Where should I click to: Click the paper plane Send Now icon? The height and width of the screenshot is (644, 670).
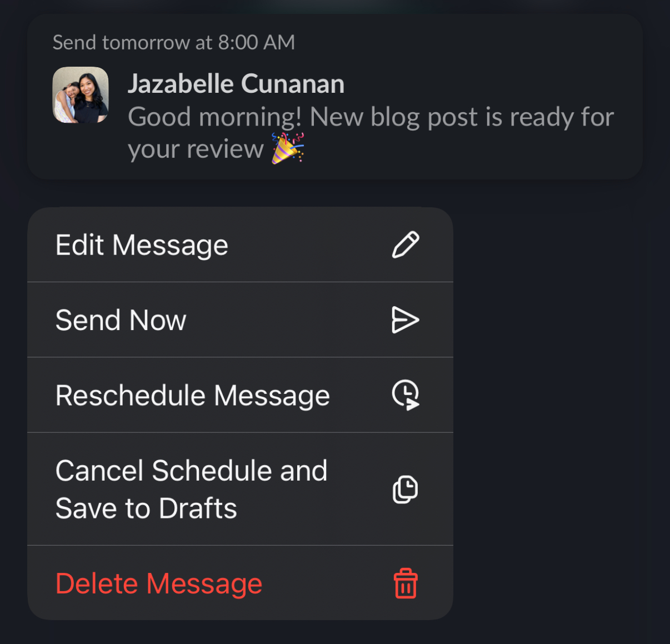(406, 320)
